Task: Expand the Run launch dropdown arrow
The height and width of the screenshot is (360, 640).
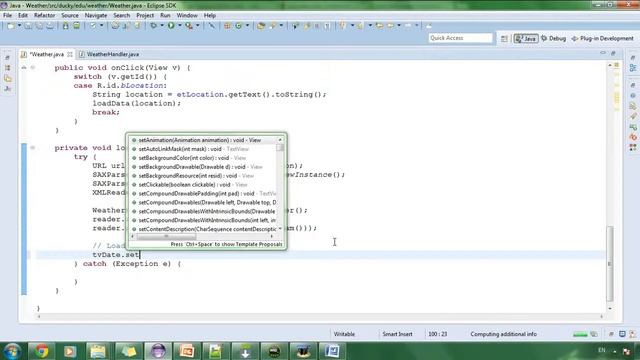Action: [x=179, y=26]
